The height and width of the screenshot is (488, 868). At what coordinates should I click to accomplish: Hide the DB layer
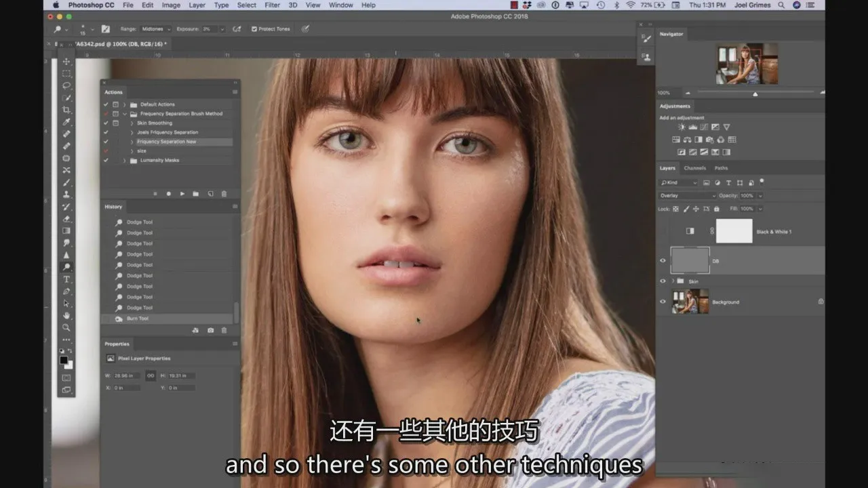tap(663, 261)
